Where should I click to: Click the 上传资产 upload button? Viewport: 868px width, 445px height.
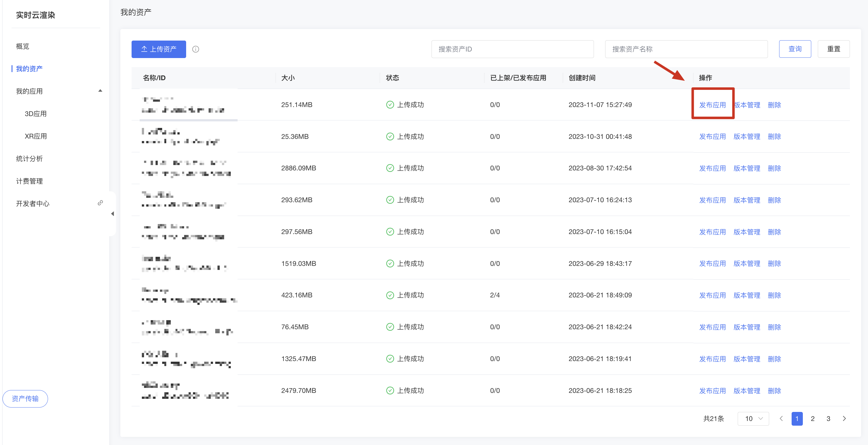tap(159, 49)
